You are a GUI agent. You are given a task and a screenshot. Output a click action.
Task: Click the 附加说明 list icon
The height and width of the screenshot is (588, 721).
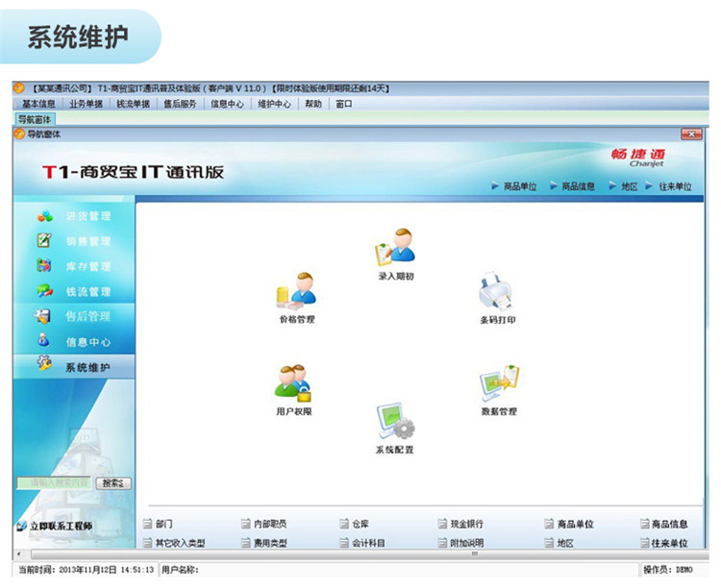pyautogui.click(x=442, y=543)
